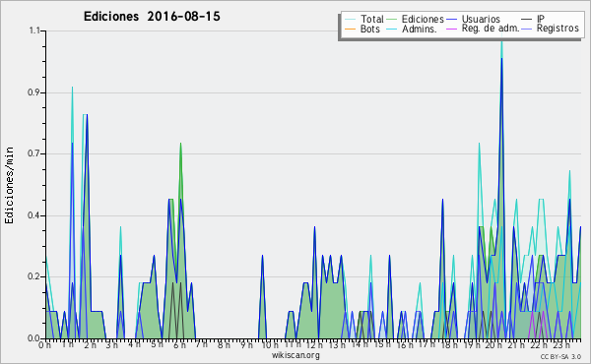591x364 pixels.
Task: Click the 0.4 value on vertical axis
Action: (x=33, y=215)
